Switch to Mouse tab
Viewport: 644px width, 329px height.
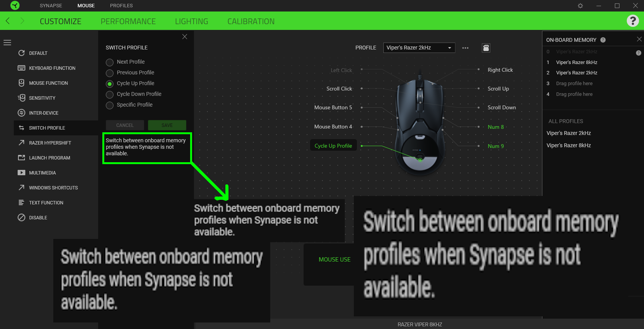pyautogui.click(x=86, y=5)
